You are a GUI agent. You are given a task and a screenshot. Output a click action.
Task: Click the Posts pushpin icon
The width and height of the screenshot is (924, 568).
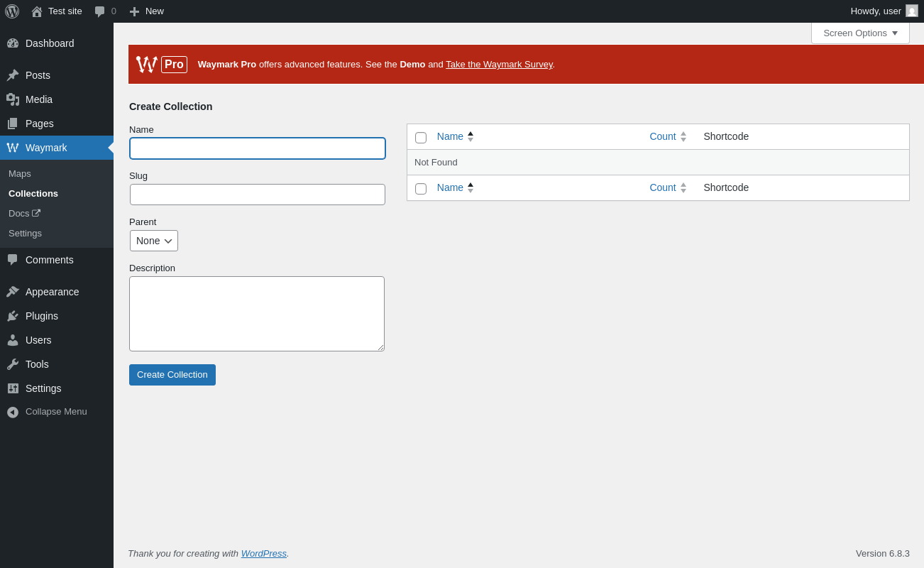13,75
